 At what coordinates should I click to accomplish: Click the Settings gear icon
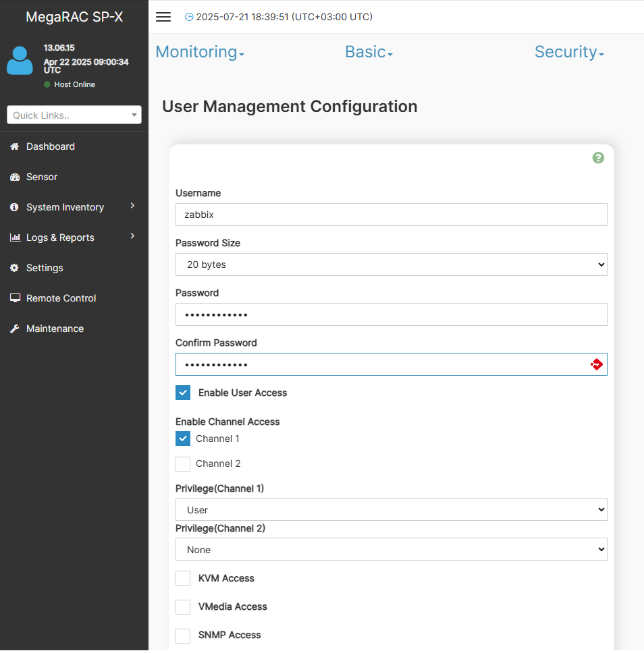[14, 268]
